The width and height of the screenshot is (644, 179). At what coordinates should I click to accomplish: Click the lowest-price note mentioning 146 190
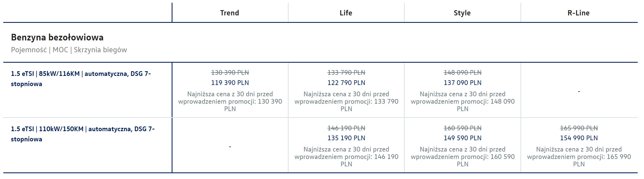[346, 157]
